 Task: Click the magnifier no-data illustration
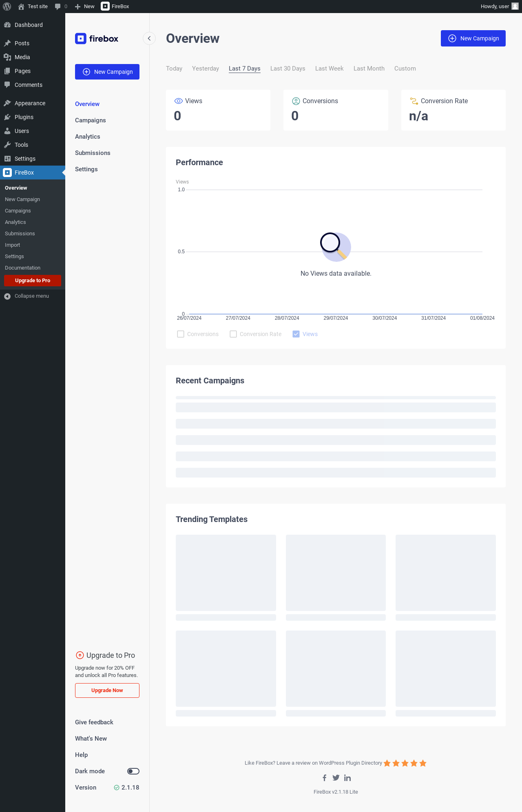click(x=336, y=247)
